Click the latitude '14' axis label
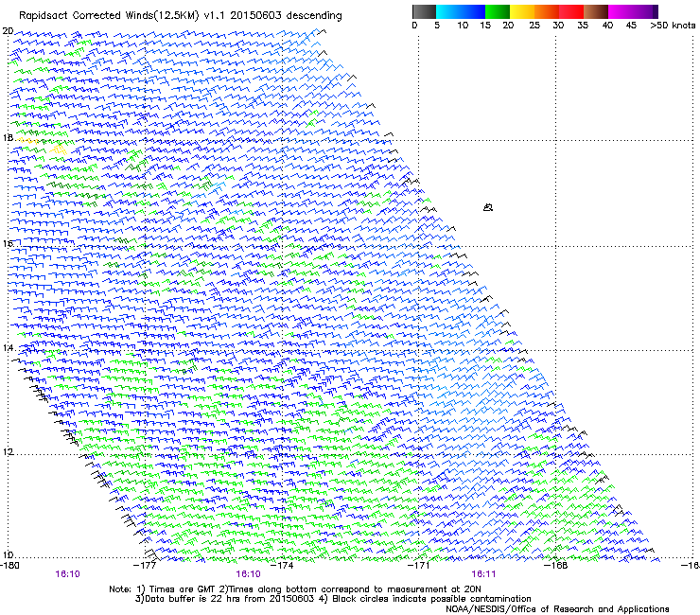The height and width of the screenshot is (615, 700). tap(8, 347)
